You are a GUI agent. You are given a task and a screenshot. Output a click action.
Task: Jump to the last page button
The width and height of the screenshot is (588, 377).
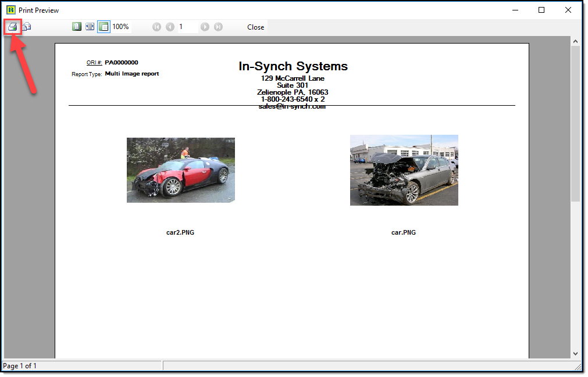click(218, 27)
